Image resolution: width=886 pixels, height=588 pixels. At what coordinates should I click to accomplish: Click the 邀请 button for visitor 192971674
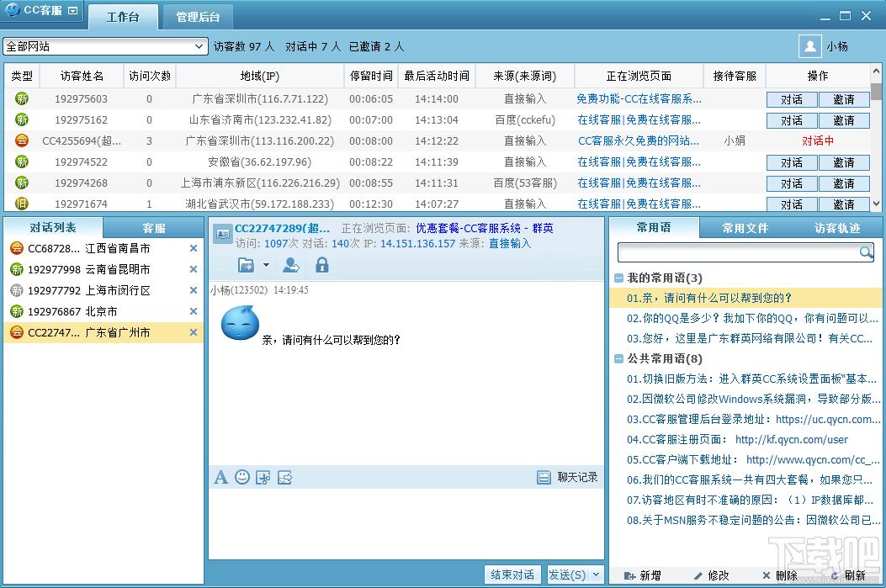(844, 204)
